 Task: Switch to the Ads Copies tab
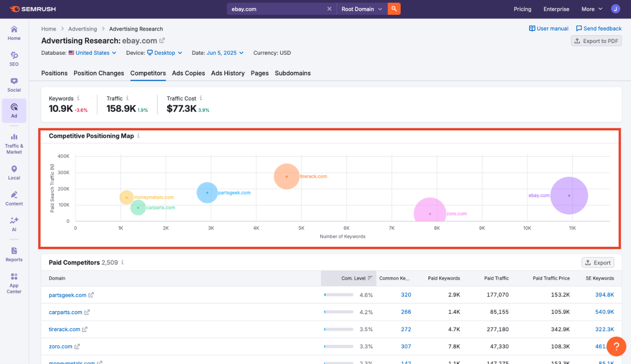[x=188, y=73]
